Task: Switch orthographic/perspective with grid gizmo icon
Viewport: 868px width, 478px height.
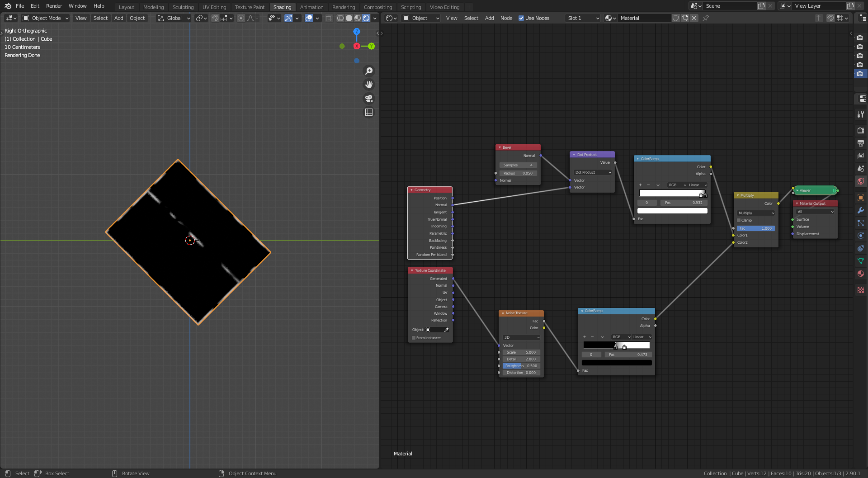Action: [x=369, y=112]
